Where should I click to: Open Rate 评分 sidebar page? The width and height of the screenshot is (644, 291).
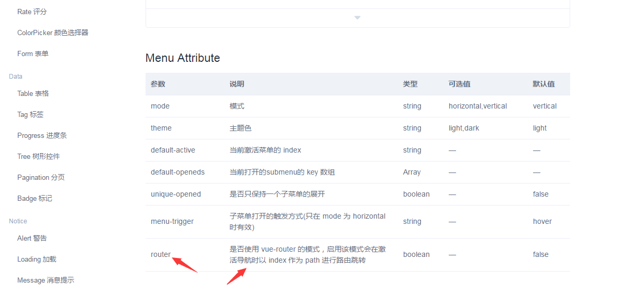point(32,12)
